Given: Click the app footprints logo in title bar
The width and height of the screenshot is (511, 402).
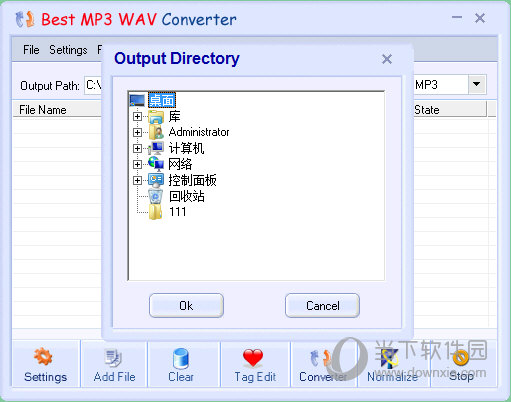Looking at the screenshot, I should point(25,19).
